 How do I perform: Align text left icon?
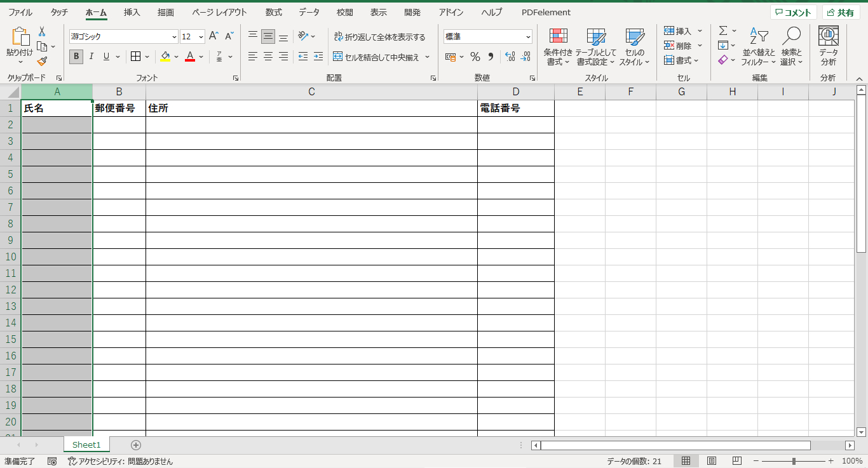[253, 57]
